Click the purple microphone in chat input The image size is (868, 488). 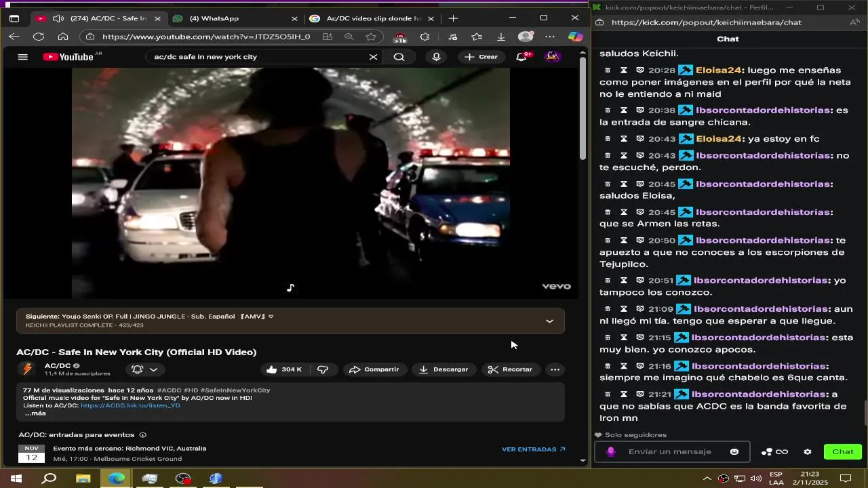[610, 452]
